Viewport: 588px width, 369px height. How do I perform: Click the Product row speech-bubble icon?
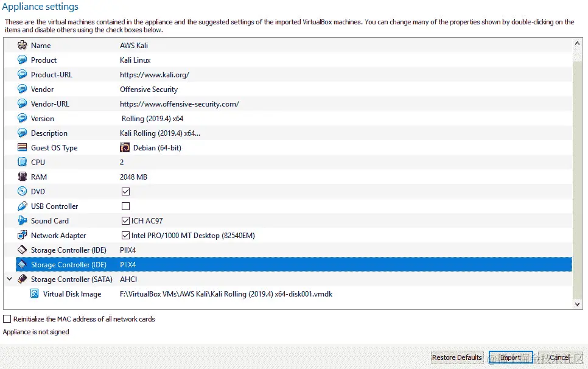point(22,60)
